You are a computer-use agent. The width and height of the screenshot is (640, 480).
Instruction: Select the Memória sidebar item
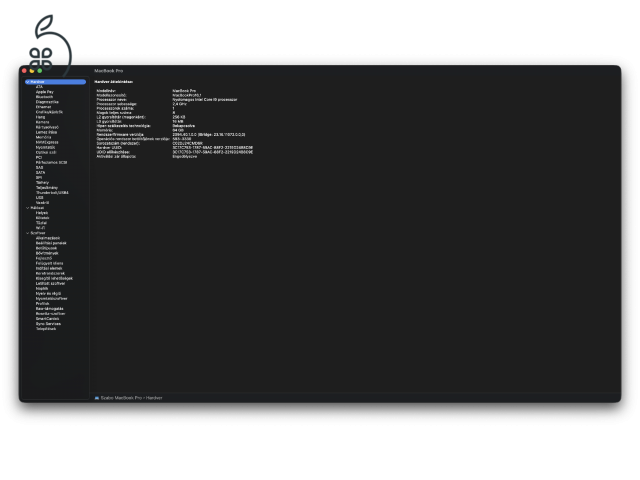pos(46,137)
